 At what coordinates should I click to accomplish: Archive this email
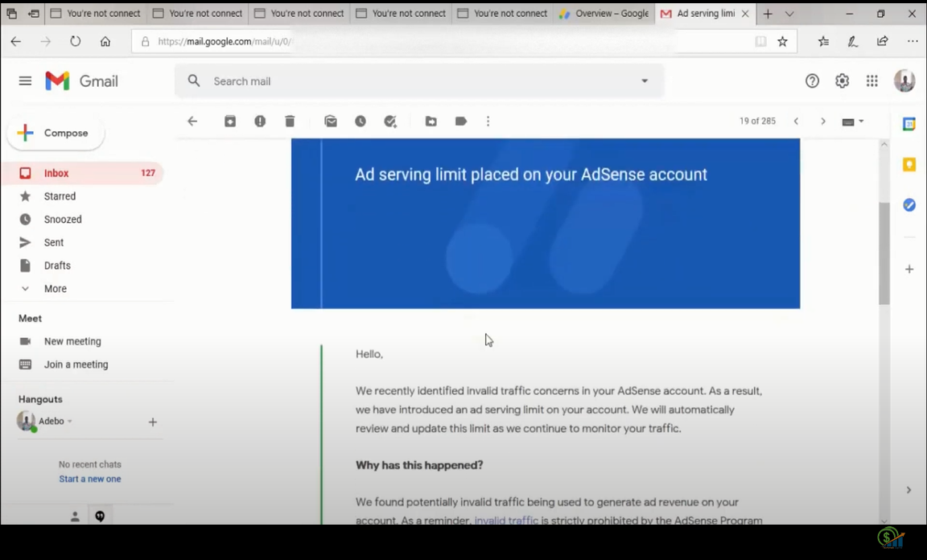tap(230, 121)
